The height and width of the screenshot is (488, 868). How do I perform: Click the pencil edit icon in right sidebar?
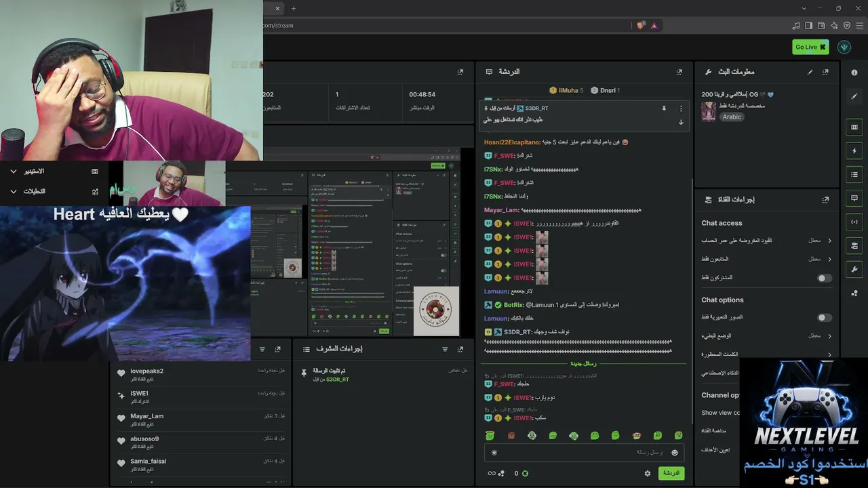[854, 97]
